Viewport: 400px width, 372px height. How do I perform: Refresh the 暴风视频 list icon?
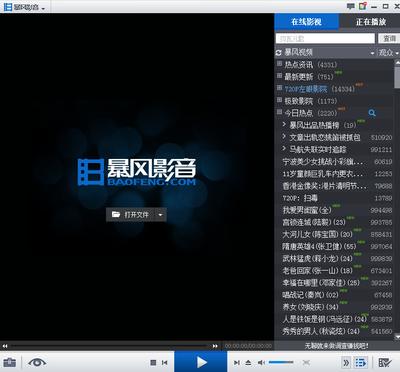coord(279,53)
